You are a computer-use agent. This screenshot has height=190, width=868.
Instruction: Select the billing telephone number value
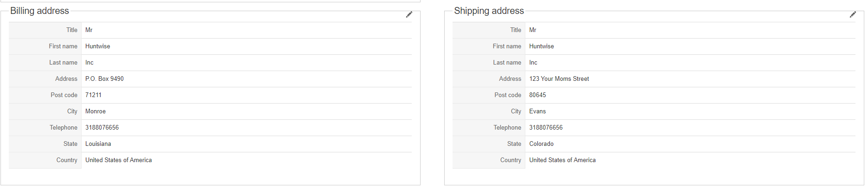point(102,128)
